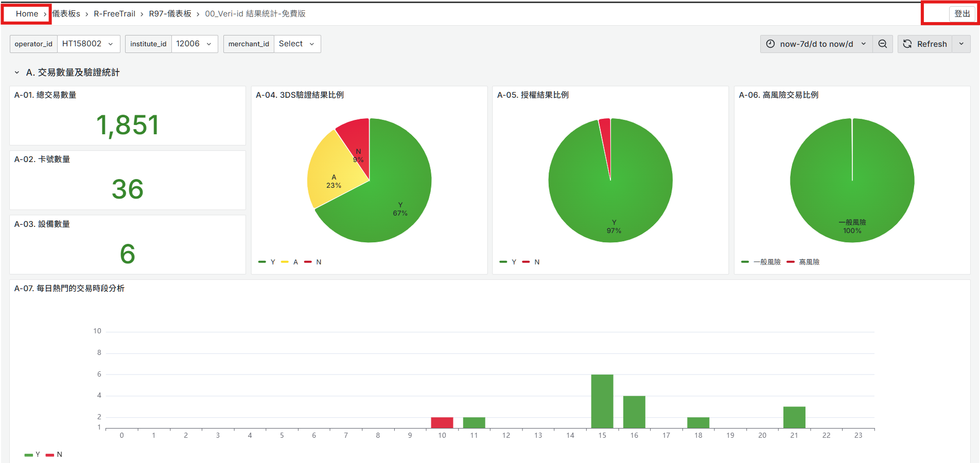The image size is (980, 463).
Task: Open the institute_id 12006 dropdown
Action: (x=194, y=44)
